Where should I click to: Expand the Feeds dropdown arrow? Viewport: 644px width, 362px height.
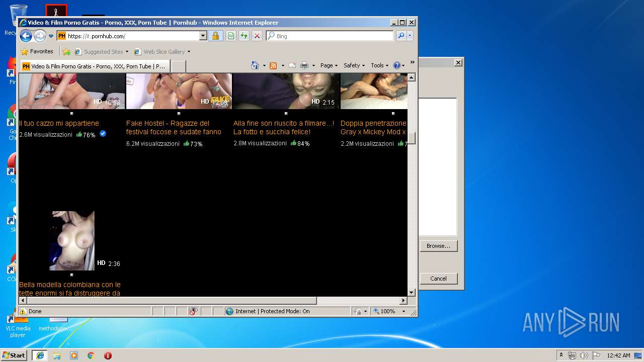283,66
